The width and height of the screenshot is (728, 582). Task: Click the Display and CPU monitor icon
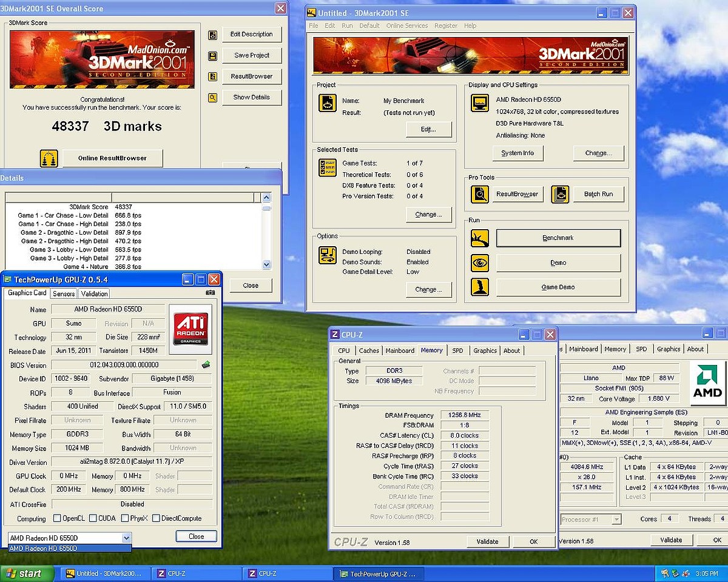pos(480,102)
